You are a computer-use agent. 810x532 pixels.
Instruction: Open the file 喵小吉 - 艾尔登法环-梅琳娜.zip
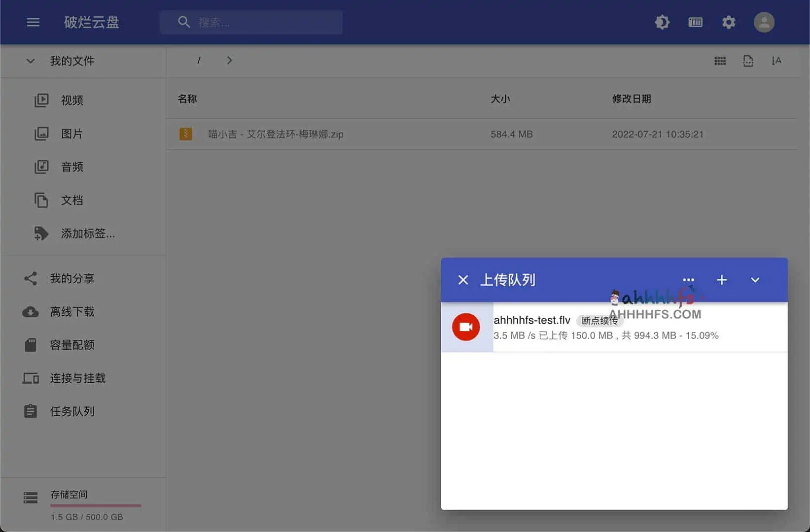[276, 133]
